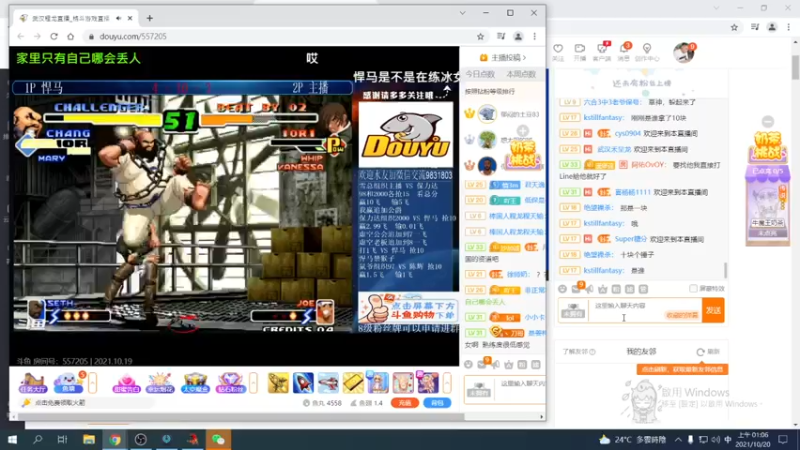
Task: Collapse the milk tea challenge widget minus button
Action: (x=767, y=121)
